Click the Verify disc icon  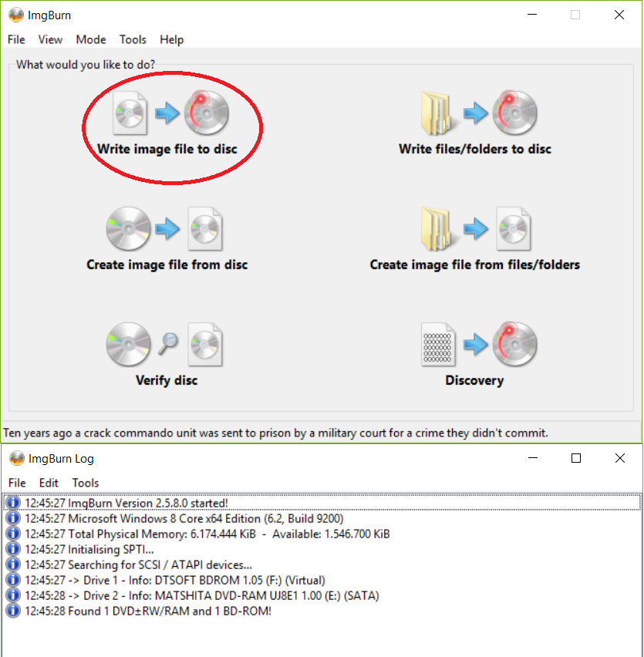pos(164,345)
